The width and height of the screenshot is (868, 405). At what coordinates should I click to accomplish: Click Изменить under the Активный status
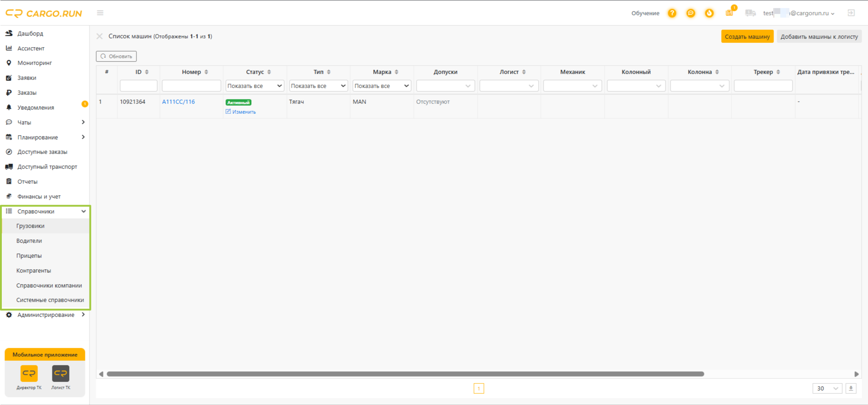(241, 112)
